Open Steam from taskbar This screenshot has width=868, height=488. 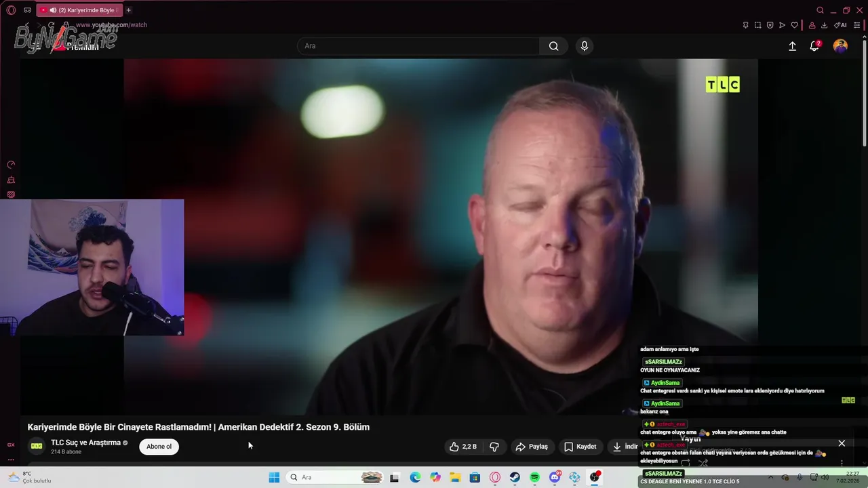(x=515, y=477)
